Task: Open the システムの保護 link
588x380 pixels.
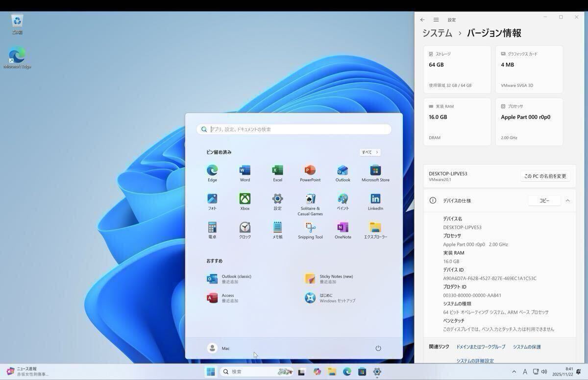Action: click(x=526, y=347)
